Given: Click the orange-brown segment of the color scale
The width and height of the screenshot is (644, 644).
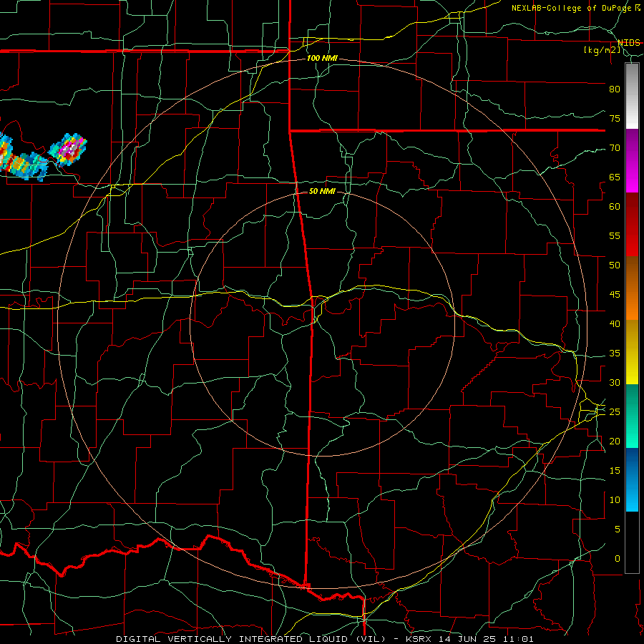Looking at the screenshot, I should click(x=632, y=288).
